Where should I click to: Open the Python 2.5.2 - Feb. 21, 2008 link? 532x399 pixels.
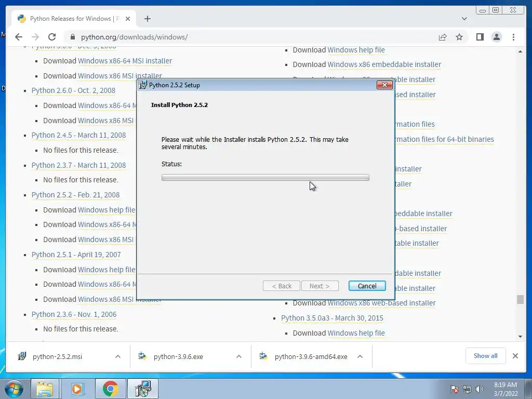(76, 195)
